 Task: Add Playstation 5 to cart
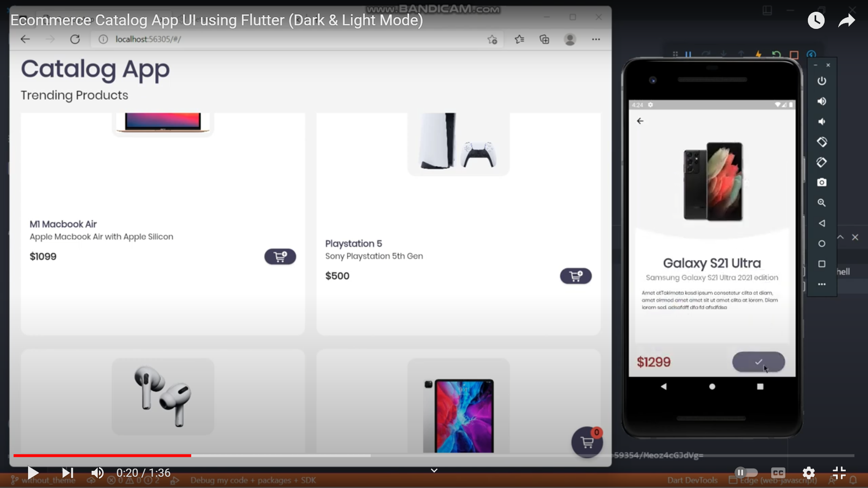[x=576, y=276]
